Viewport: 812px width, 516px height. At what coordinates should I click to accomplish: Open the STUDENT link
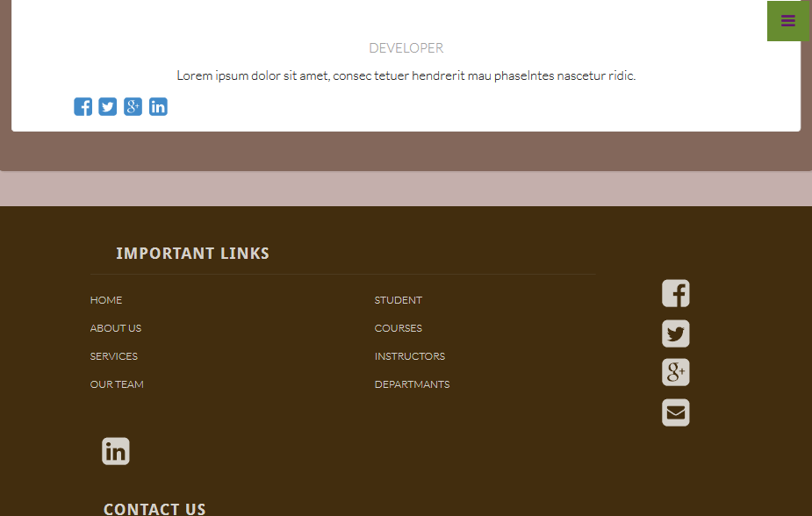pos(398,300)
